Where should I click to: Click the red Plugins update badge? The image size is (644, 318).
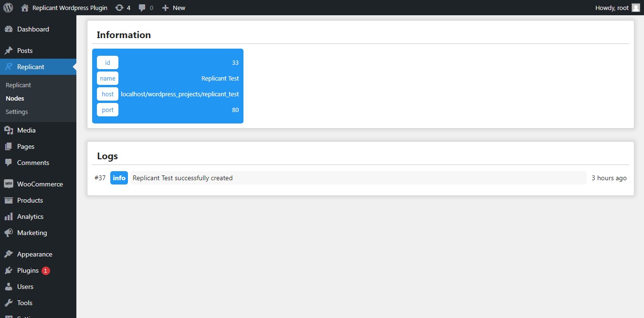pyautogui.click(x=45, y=271)
